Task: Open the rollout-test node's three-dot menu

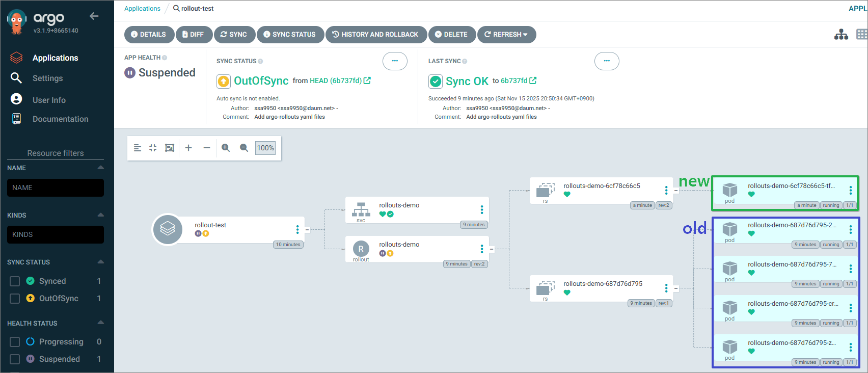Action: point(297,230)
